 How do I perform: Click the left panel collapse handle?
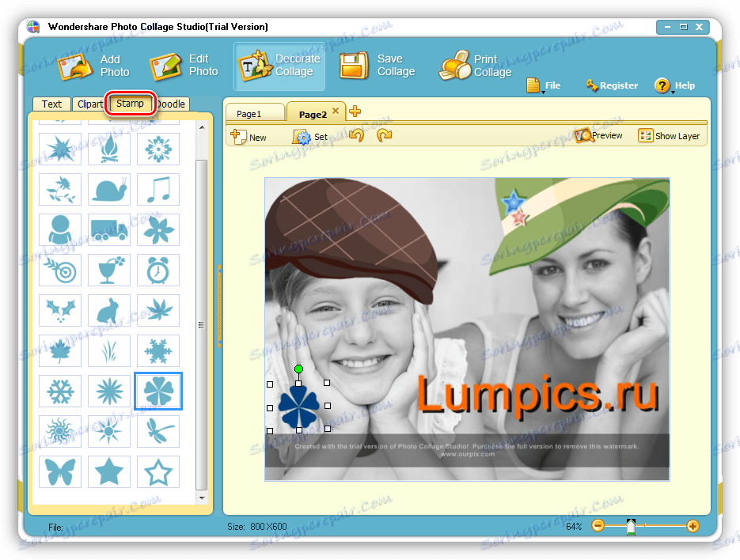coord(219,306)
